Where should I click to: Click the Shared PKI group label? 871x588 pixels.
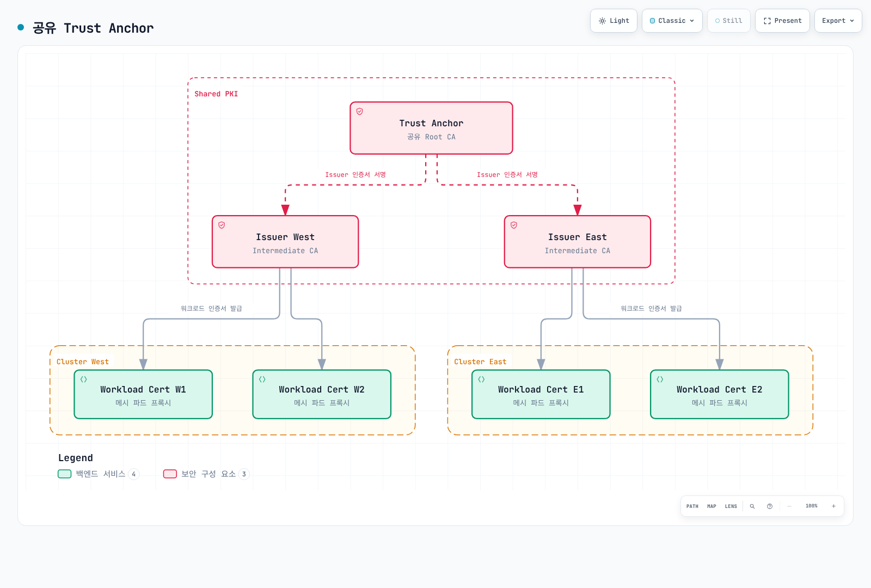pyautogui.click(x=216, y=94)
